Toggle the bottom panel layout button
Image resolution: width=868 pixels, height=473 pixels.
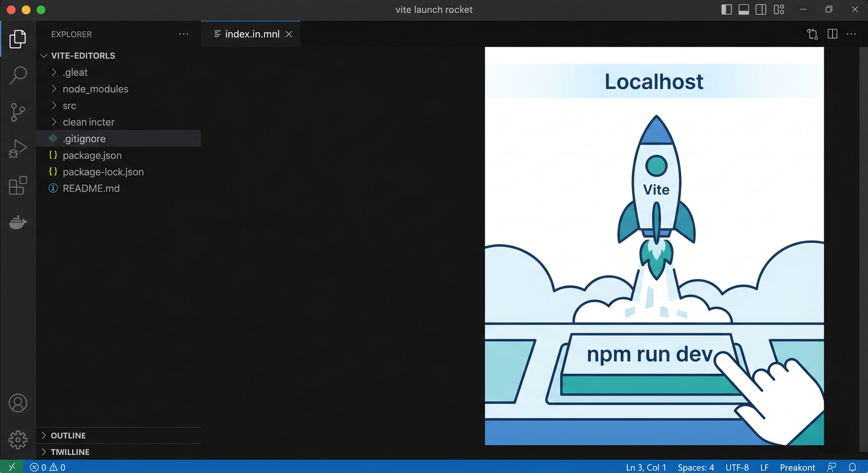[744, 9]
